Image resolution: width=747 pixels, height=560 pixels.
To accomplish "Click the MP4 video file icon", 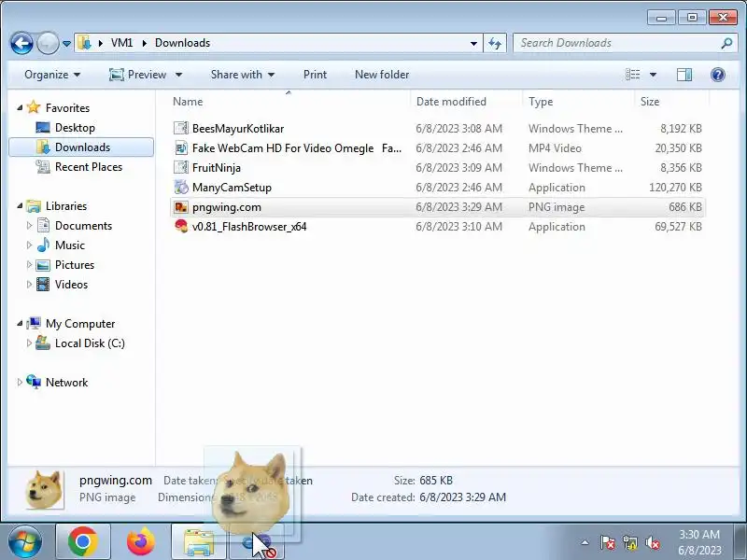I will 180,148.
